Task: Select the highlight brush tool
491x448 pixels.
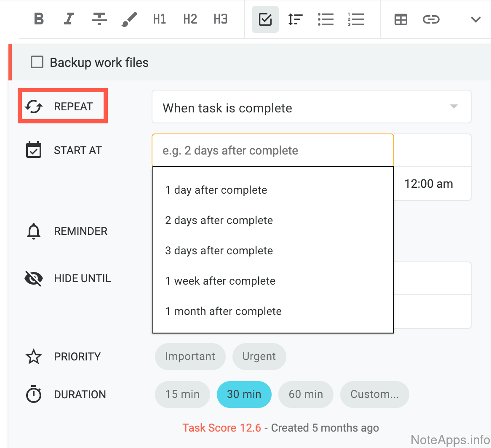Action: pos(129,19)
